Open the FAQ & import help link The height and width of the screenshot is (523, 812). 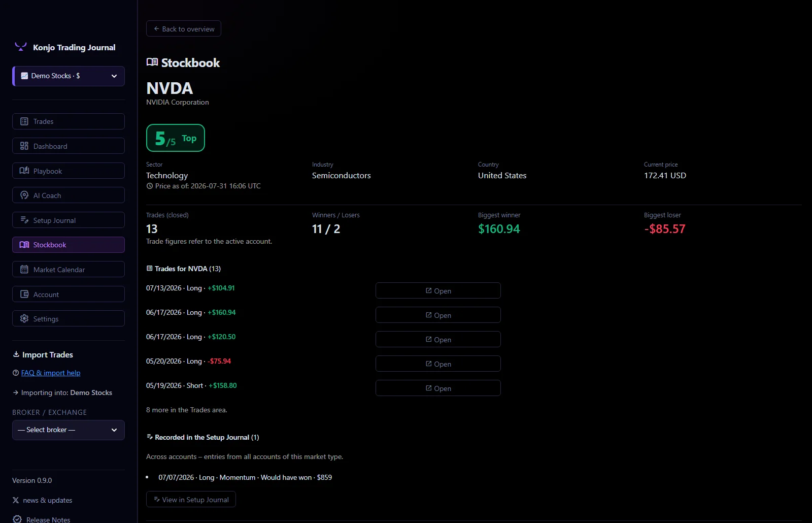tap(51, 373)
